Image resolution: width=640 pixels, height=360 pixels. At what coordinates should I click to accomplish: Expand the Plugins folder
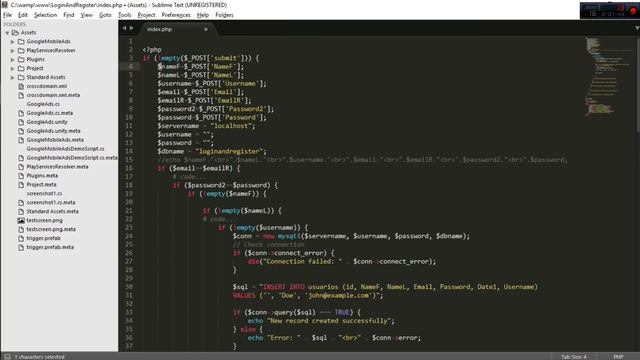point(13,60)
